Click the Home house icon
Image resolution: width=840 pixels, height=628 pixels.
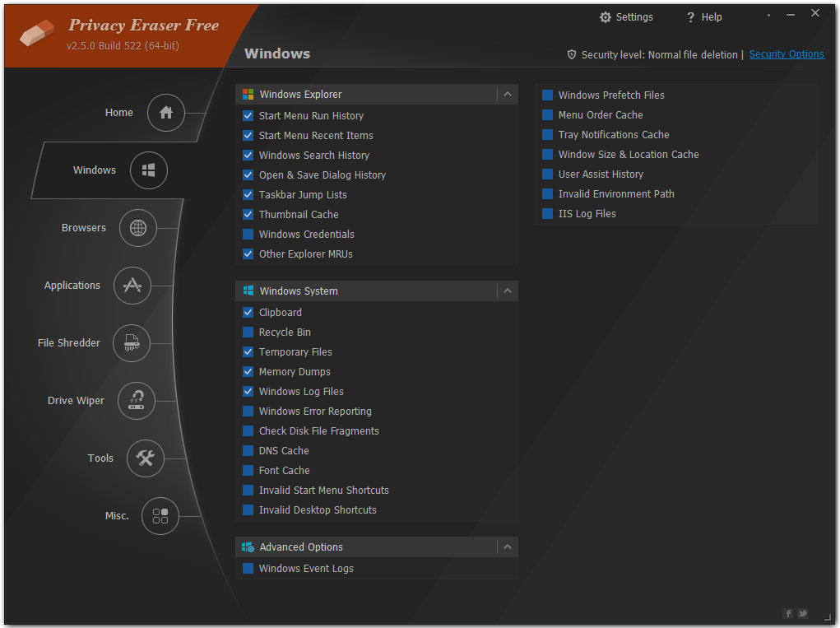(166, 113)
